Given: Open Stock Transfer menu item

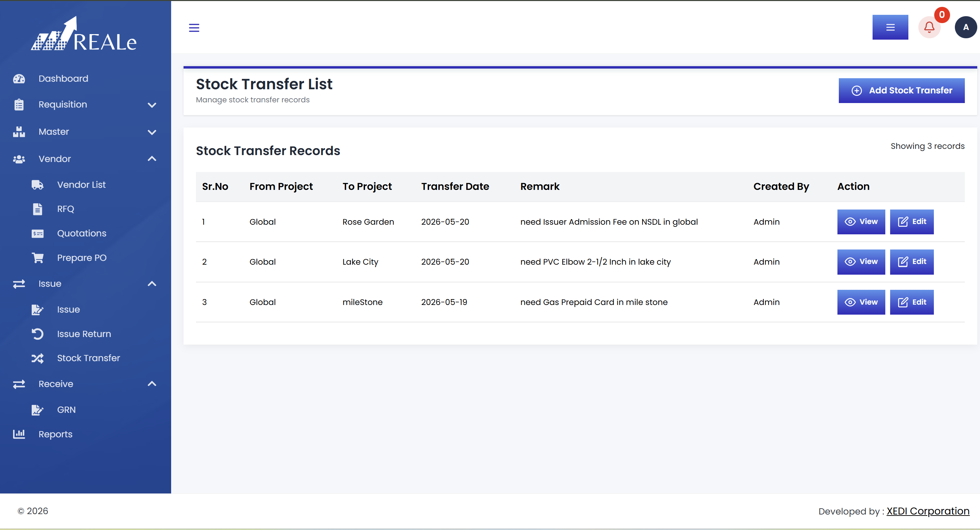Looking at the screenshot, I should point(88,358).
